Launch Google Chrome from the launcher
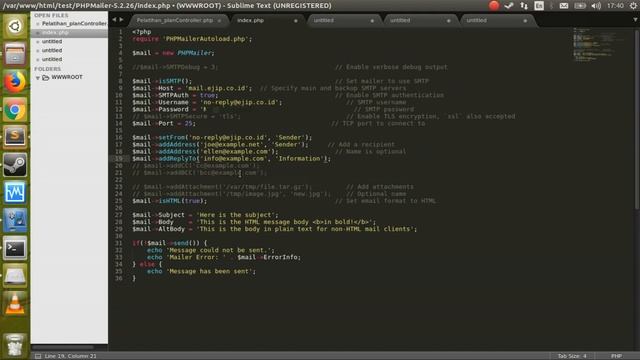Image resolution: width=640 pixels, height=360 pixels. 15,109
